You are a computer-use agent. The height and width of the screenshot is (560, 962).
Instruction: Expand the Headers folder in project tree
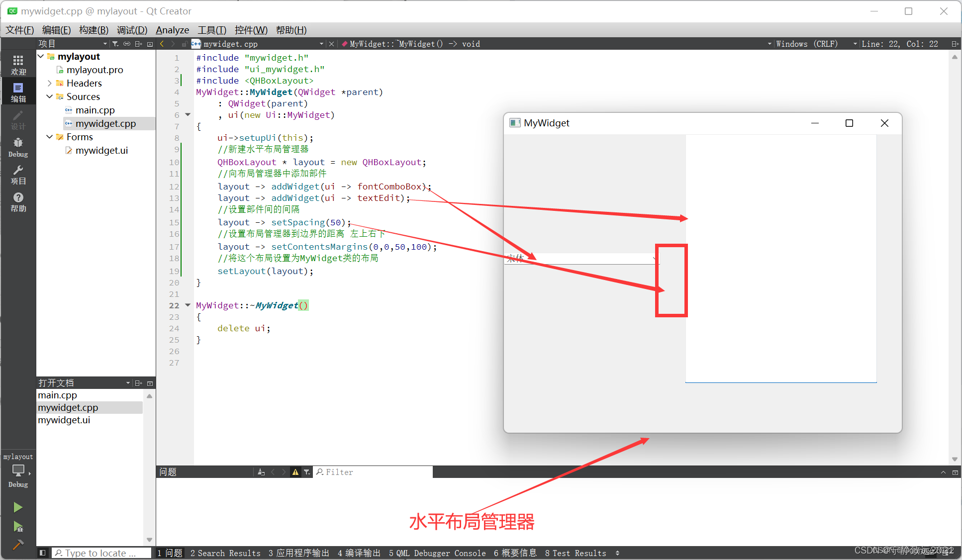(51, 84)
